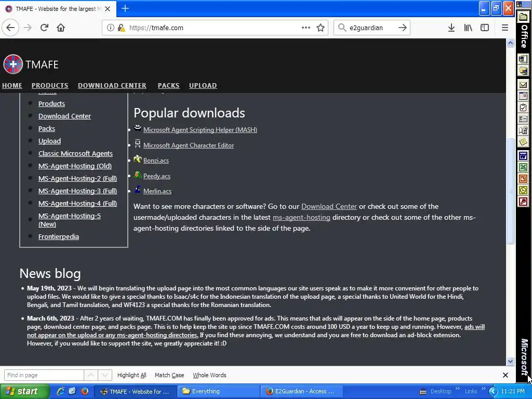The height and width of the screenshot is (399, 532).
Task: Switch to E2Guardian taskbar window
Action: [302, 391]
